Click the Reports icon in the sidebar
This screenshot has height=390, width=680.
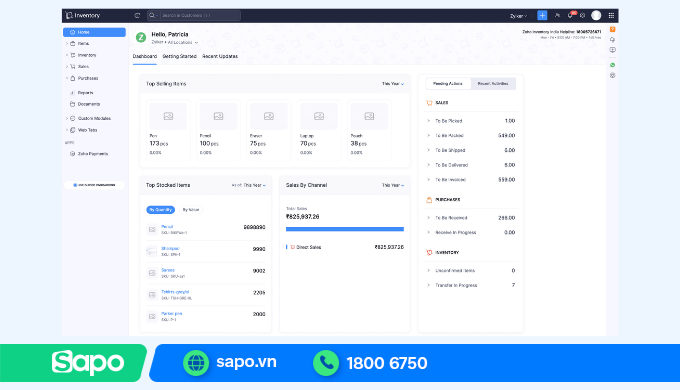pos(72,93)
